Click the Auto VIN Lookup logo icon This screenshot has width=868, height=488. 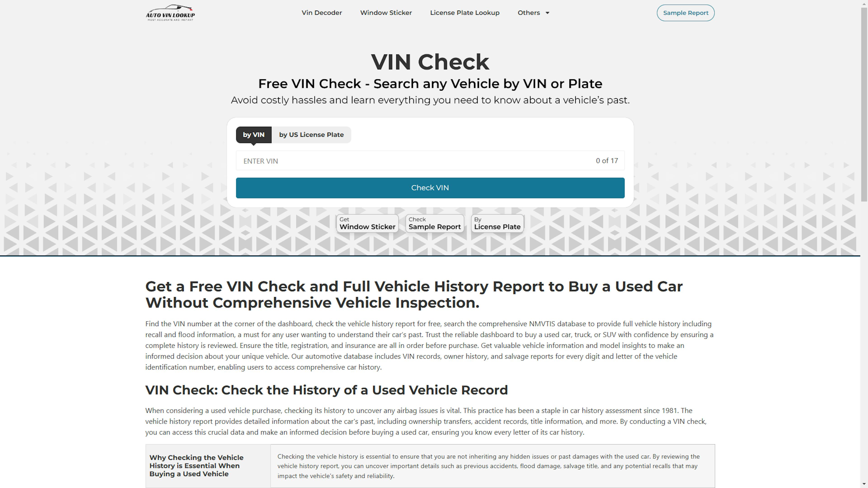[170, 12]
